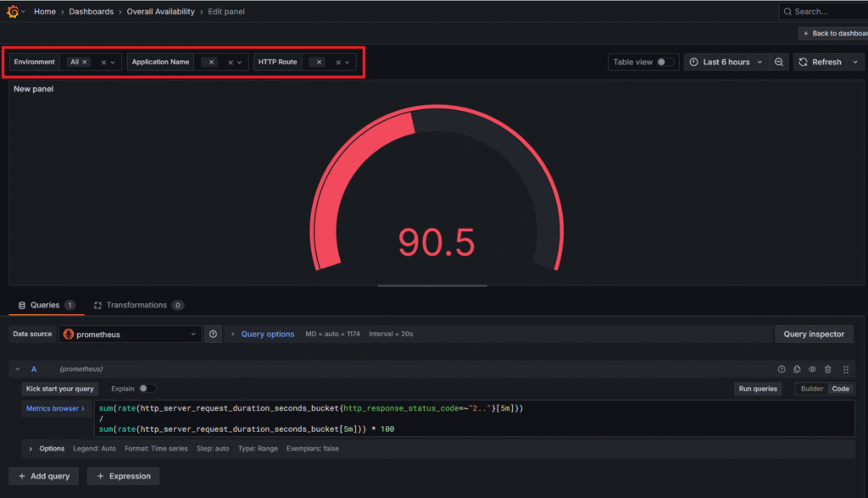
Task: Open the Application Name dropdown arrow
Action: 240,63
